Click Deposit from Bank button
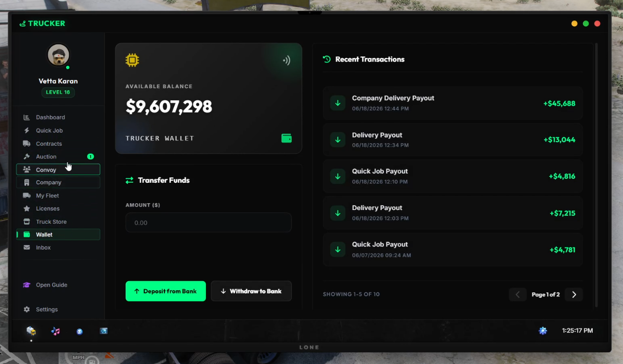Screen dimensions: 623x364 coord(166,291)
